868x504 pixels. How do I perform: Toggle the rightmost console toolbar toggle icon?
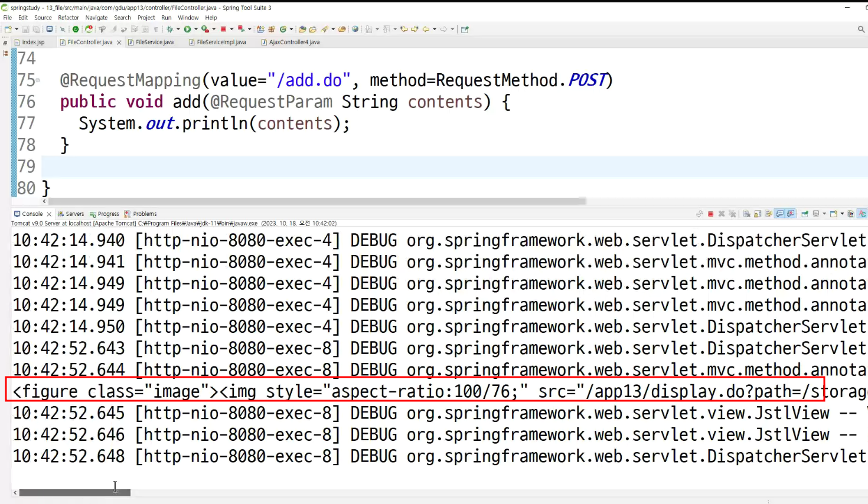click(x=863, y=214)
